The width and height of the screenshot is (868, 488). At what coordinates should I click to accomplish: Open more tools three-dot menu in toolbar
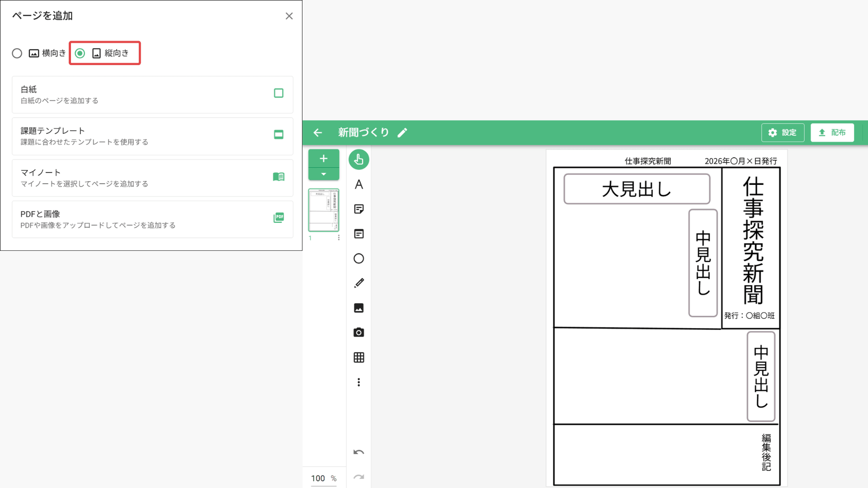tap(359, 382)
